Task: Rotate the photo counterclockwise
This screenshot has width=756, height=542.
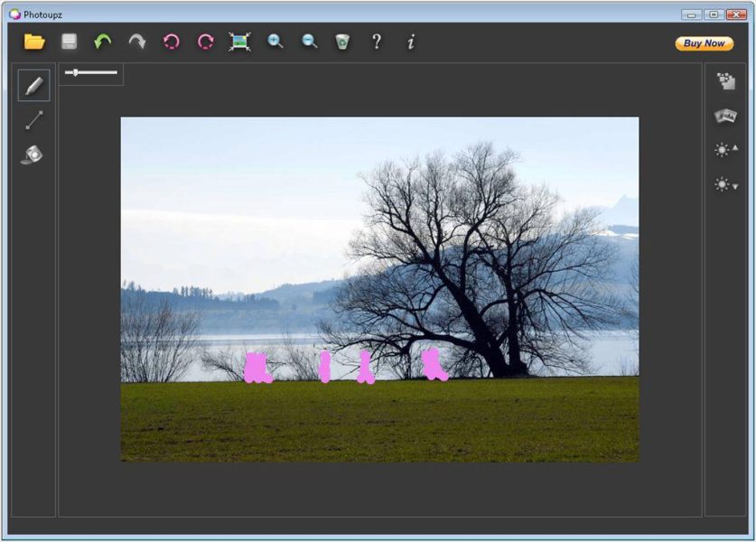Action: click(x=172, y=42)
